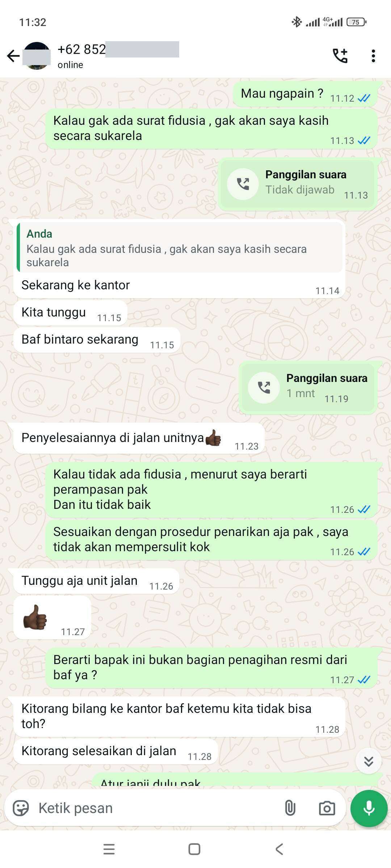Select the thumbs-up emoji message at 11.27
The width and height of the screenshot is (391, 868).
52,618
